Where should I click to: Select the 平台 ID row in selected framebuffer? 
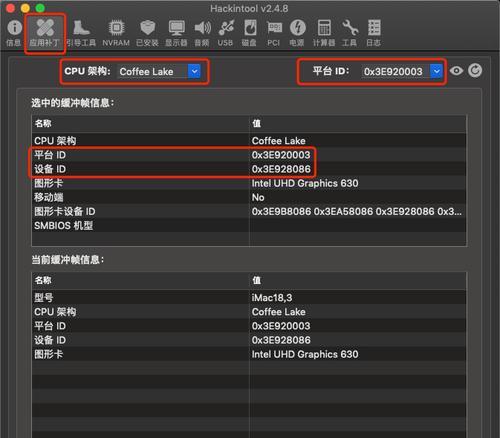coord(249,155)
